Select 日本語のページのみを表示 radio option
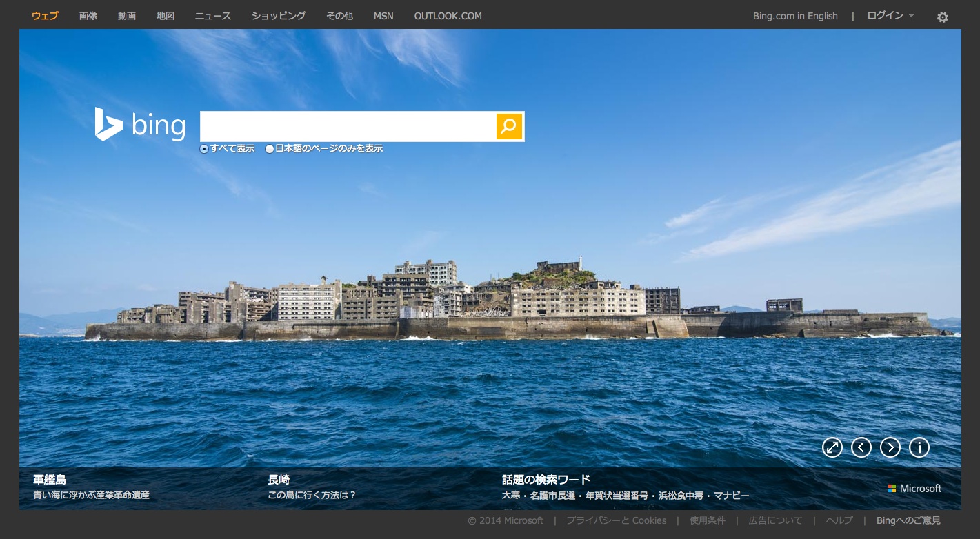 point(270,149)
